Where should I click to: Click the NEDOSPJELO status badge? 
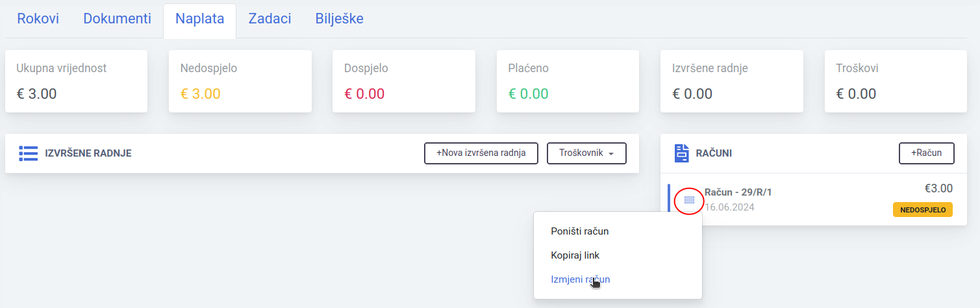coord(922,209)
